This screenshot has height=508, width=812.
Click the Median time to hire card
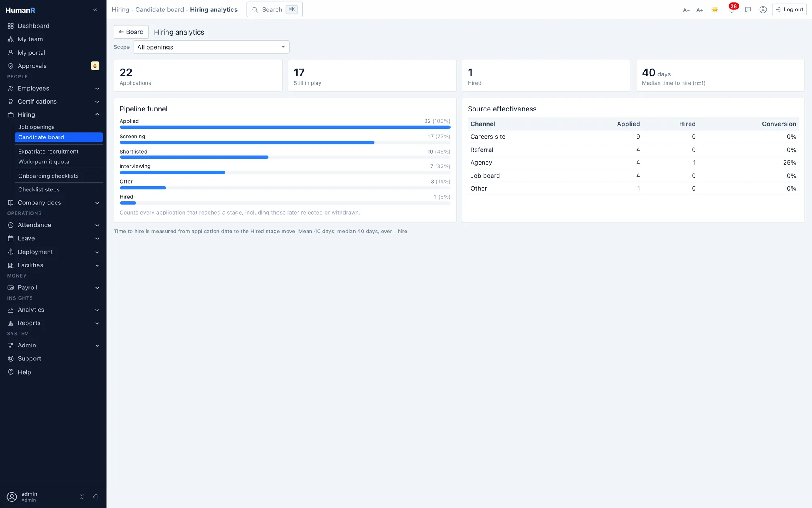point(720,76)
